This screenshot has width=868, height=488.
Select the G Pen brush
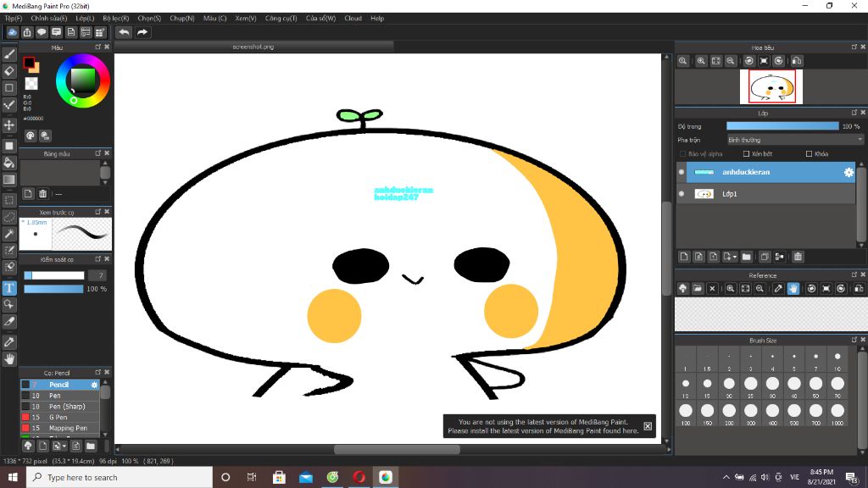[58, 418]
